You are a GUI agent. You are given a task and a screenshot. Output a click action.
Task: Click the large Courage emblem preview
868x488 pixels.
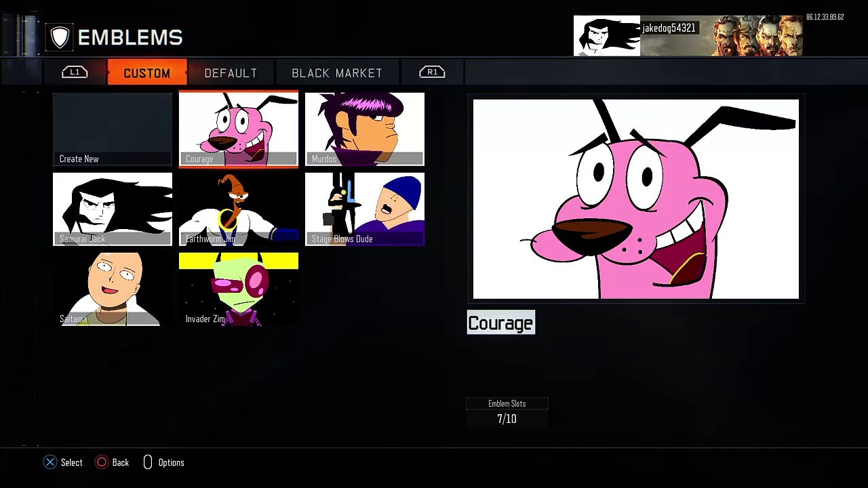[636, 199]
